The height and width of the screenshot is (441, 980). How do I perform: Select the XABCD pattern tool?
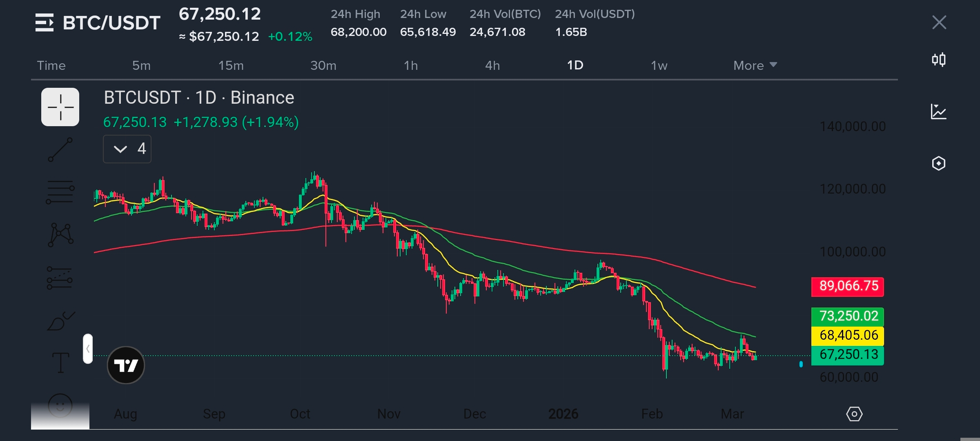[60, 235]
